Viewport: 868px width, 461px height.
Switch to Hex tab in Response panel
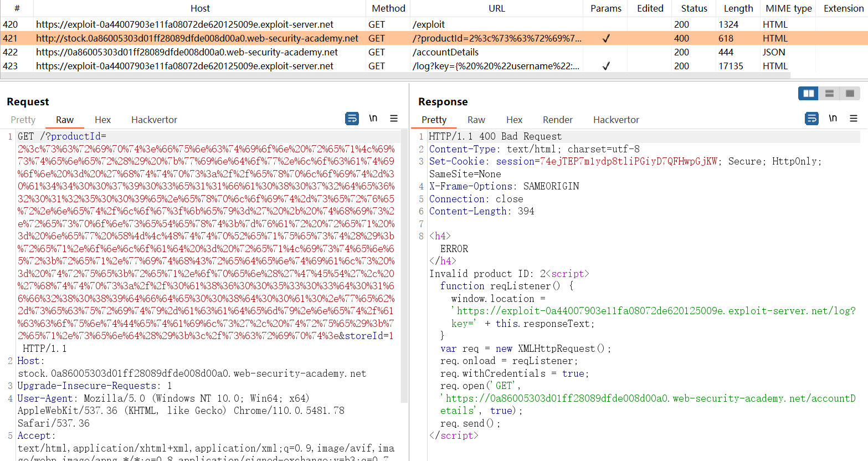click(x=514, y=120)
